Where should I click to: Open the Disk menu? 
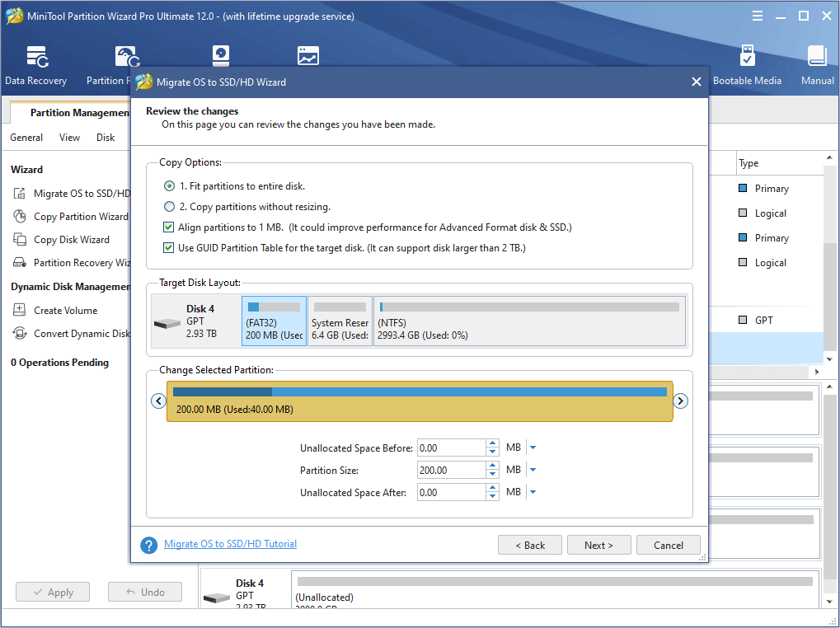click(106, 138)
